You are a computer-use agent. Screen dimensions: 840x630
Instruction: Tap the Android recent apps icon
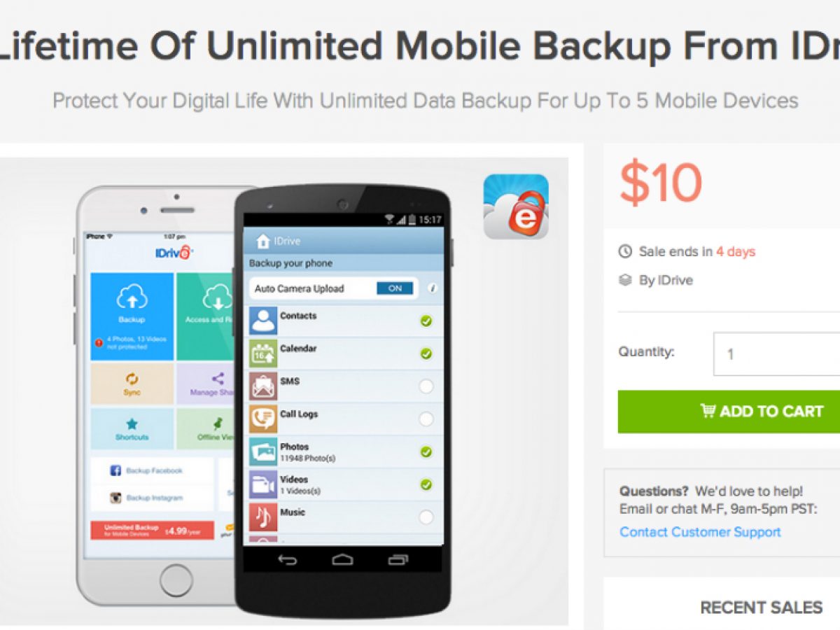(x=398, y=559)
